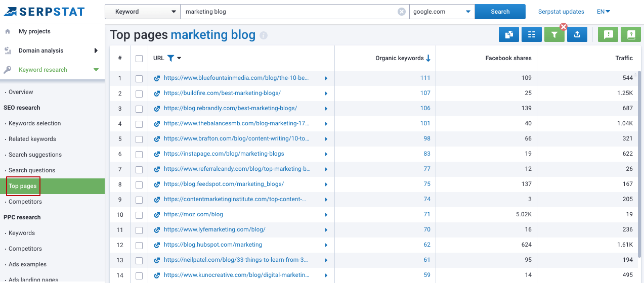This screenshot has height=283, width=644.
Task: Open the copy/export pages toolbar icon
Action: point(509,34)
